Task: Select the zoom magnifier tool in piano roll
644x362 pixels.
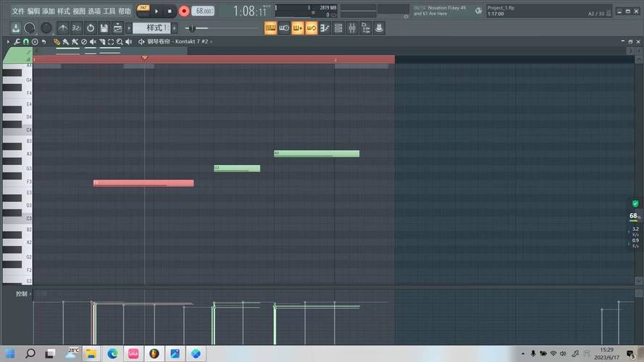Action: click(x=118, y=42)
